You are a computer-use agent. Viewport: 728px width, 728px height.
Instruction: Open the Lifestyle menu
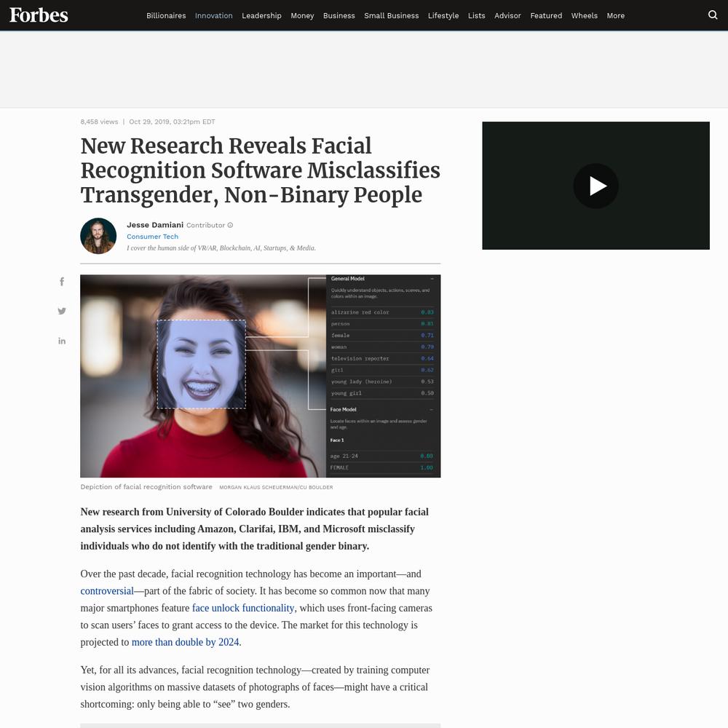click(443, 15)
